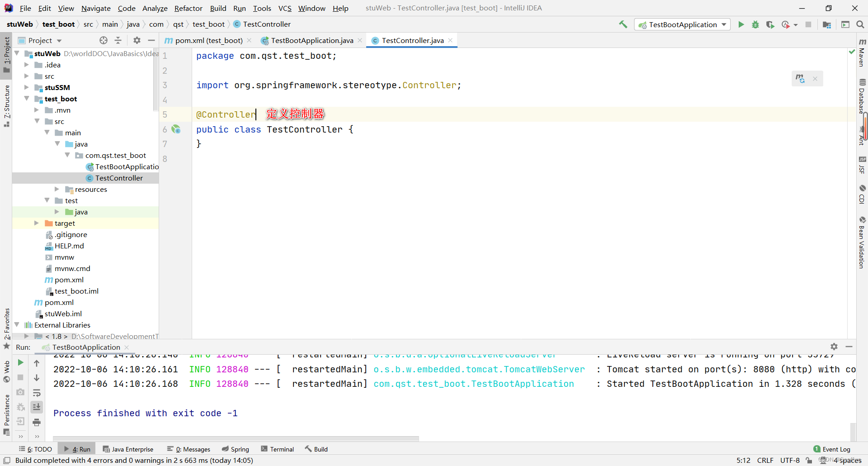Dismiss the Maven reload popup
Image resolution: width=868 pixels, height=466 pixels.
click(815, 79)
